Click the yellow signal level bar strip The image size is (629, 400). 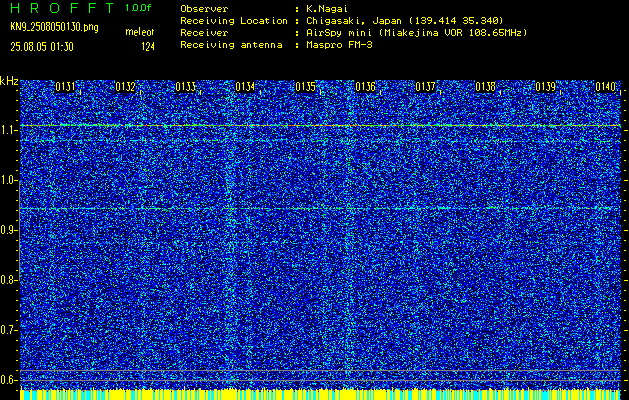pyautogui.click(x=321, y=394)
